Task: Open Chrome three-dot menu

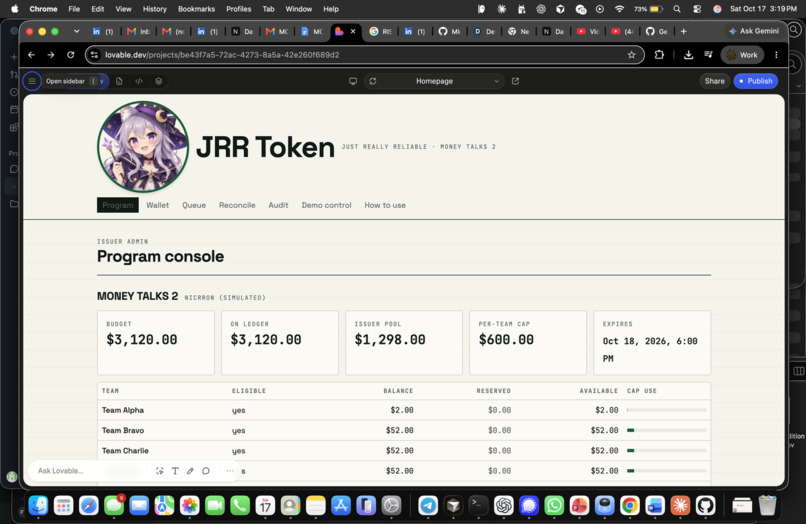Action: (776, 55)
